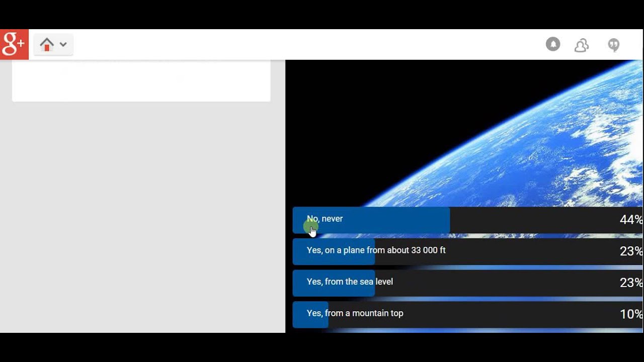Click the Google+ logo

coord(14,44)
